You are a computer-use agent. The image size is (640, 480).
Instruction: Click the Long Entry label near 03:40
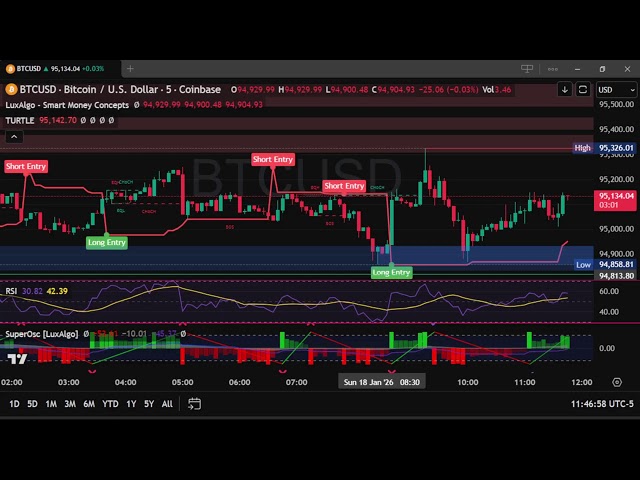click(107, 242)
